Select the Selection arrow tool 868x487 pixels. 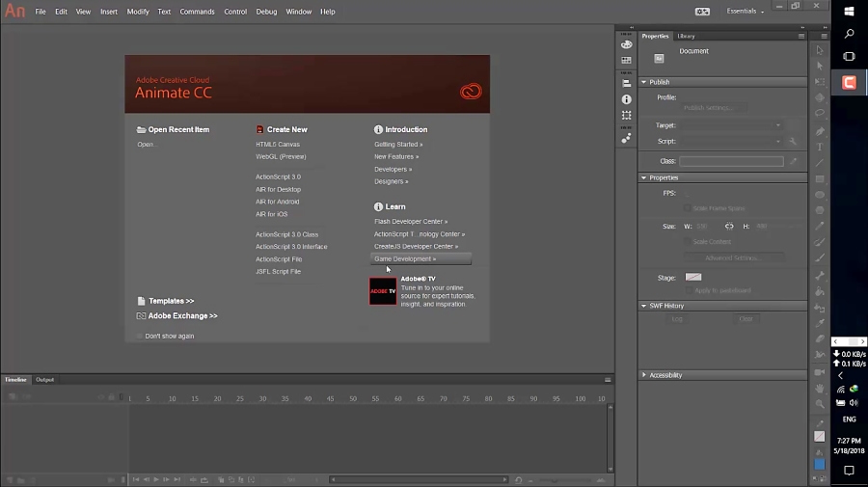pos(820,50)
